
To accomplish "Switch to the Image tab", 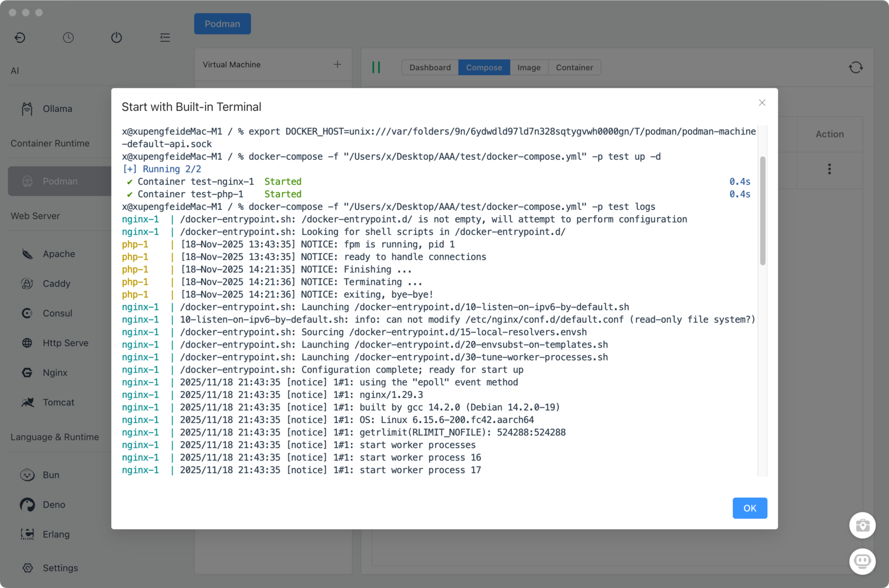I will pos(528,68).
